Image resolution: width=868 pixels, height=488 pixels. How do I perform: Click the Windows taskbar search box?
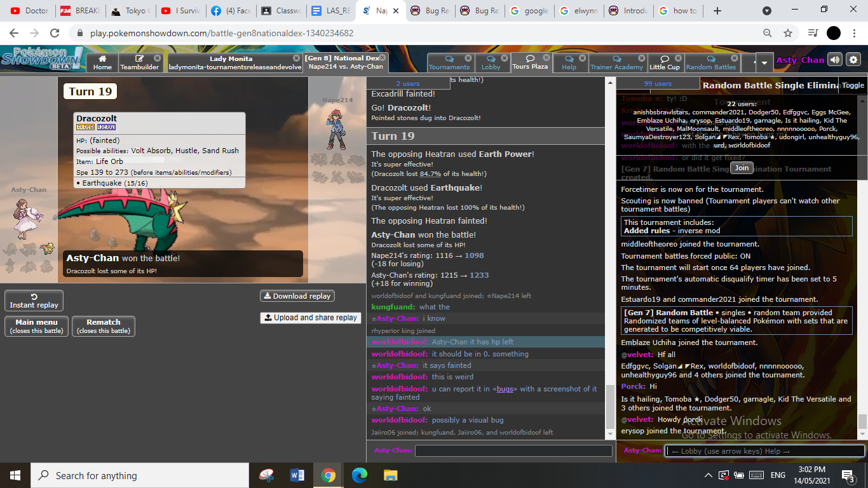(x=140, y=475)
